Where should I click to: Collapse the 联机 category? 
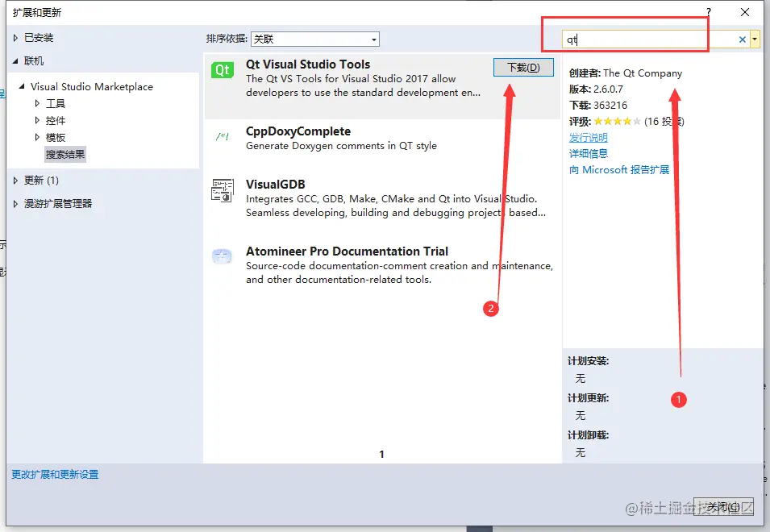coord(15,60)
